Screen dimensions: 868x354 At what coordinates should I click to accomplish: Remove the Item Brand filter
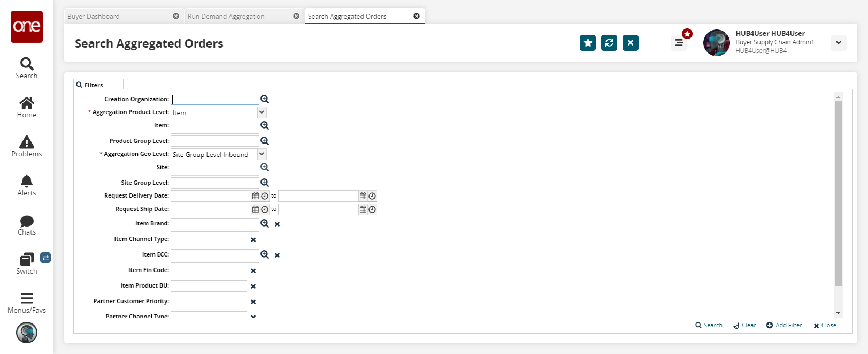click(x=277, y=224)
